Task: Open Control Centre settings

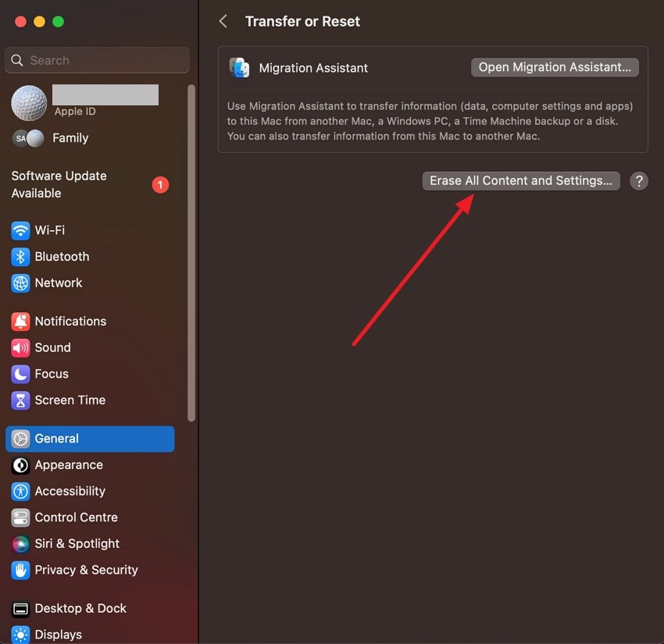Action: tap(90, 518)
